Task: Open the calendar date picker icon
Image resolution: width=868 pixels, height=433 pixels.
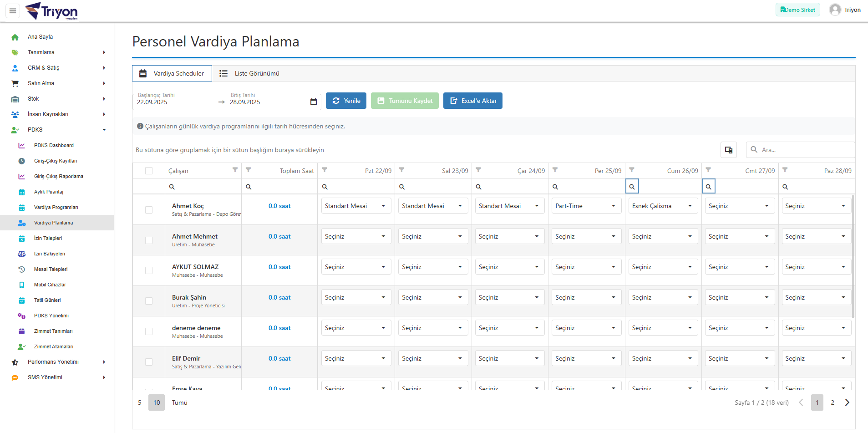Action: click(x=313, y=102)
